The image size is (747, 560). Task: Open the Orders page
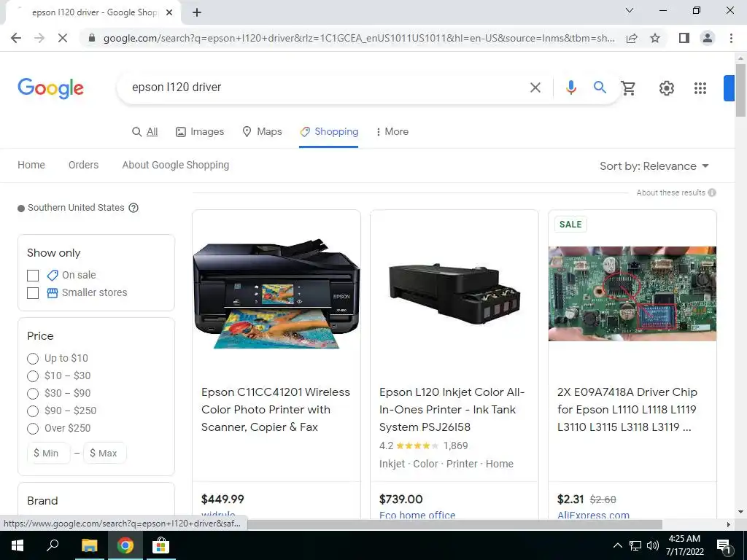pos(83,165)
